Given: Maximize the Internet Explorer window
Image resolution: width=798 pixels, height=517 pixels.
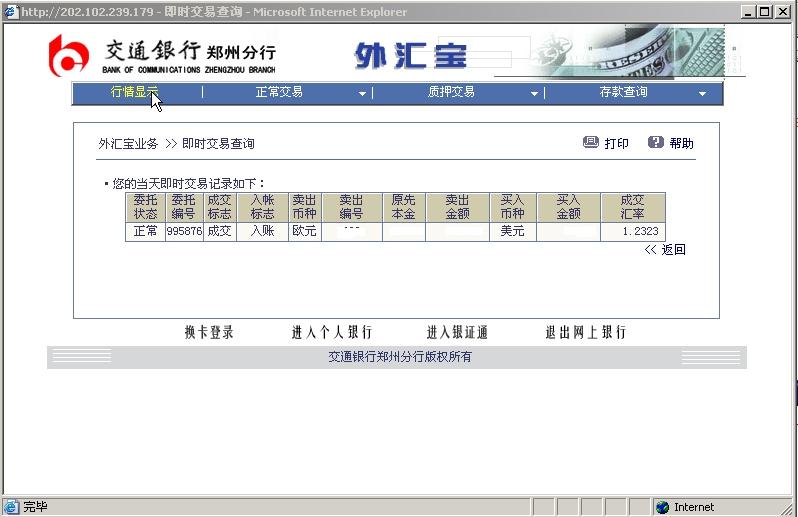Looking at the screenshot, I should (x=764, y=12).
